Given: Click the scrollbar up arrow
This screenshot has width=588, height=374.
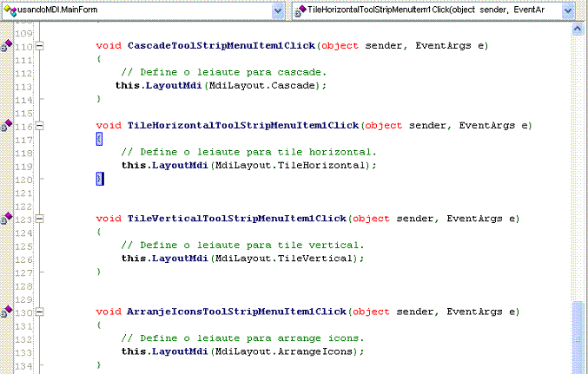Looking at the screenshot, I should (x=578, y=29).
